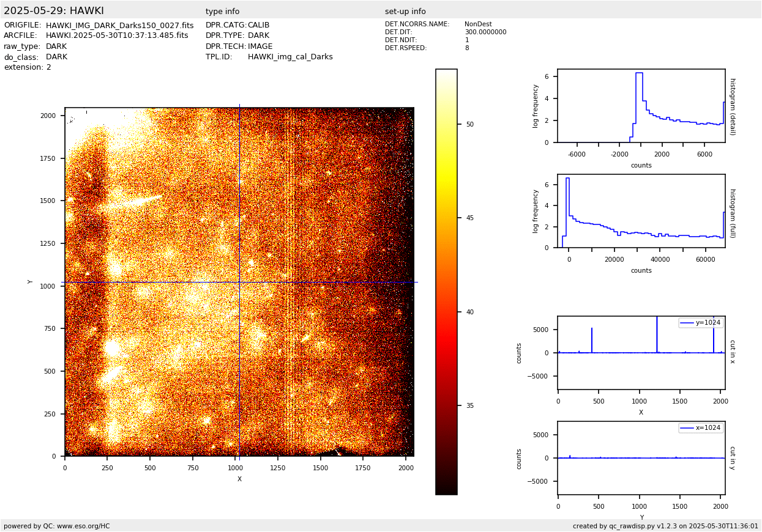The width and height of the screenshot is (762, 532).
Task: Click the 'extension: 2' label
Action: click(x=28, y=67)
